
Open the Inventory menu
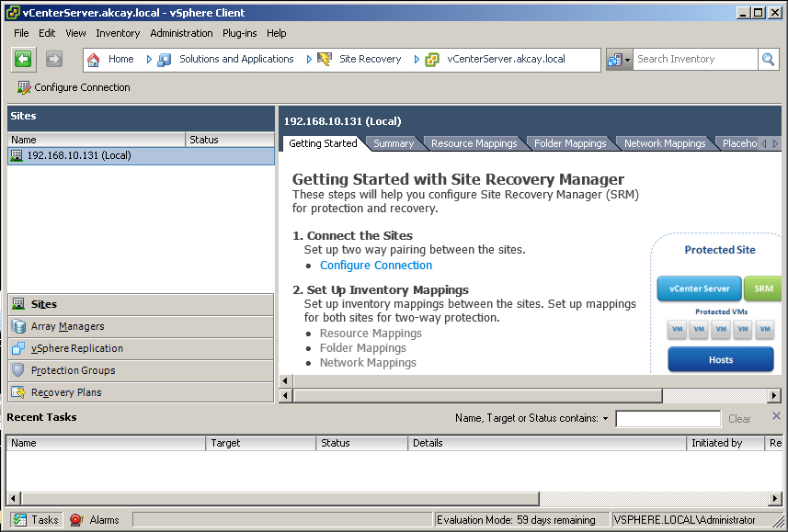coord(118,33)
